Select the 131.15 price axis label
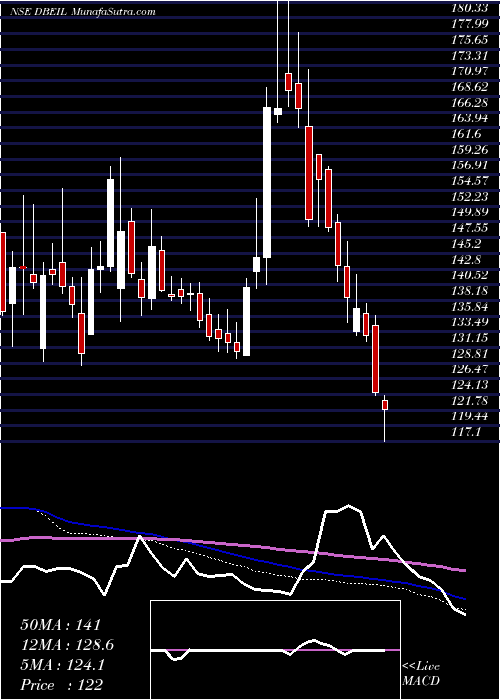This screenshot has height=700, width=500. click(x=471, y=337)
